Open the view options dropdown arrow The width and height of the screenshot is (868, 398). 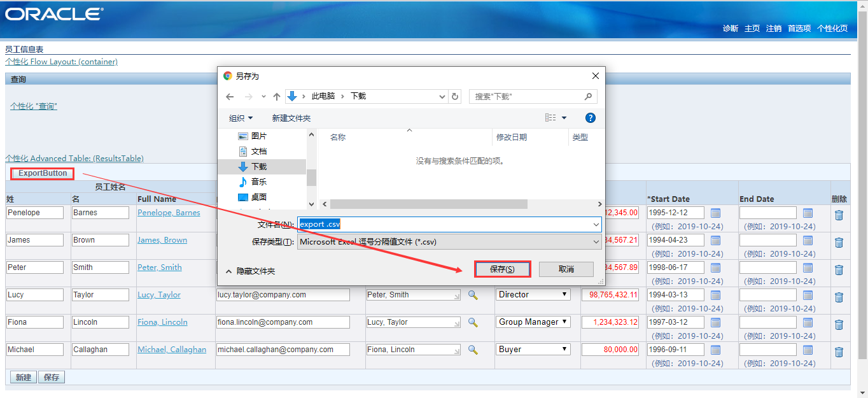pos(564,118)
